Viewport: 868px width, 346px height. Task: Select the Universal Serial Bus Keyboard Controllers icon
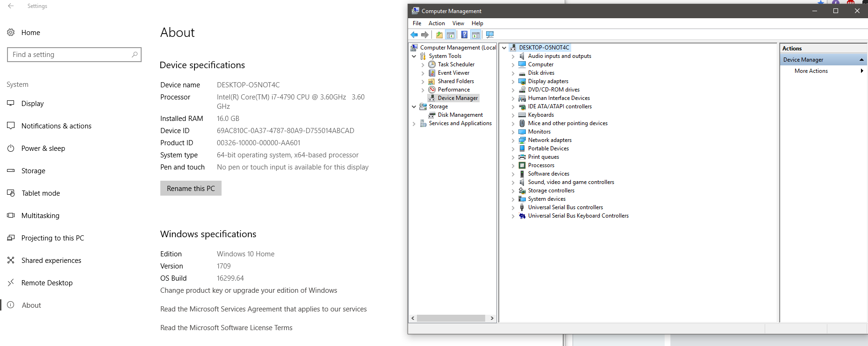(x=522, y=216)
